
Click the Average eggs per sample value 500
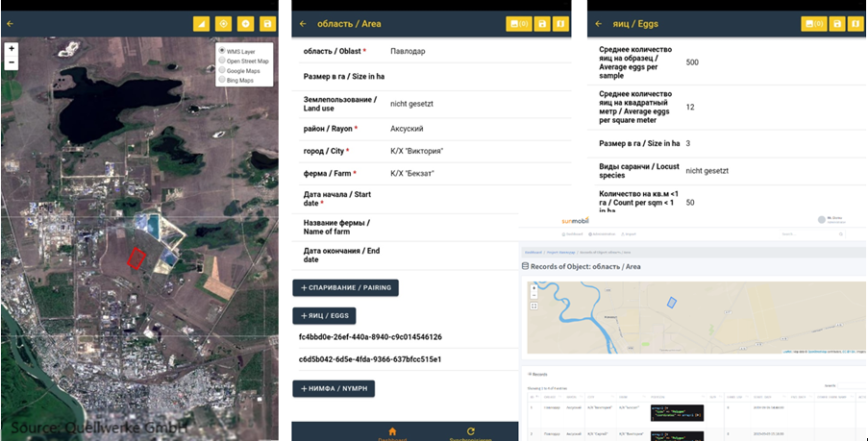[694, 61]
